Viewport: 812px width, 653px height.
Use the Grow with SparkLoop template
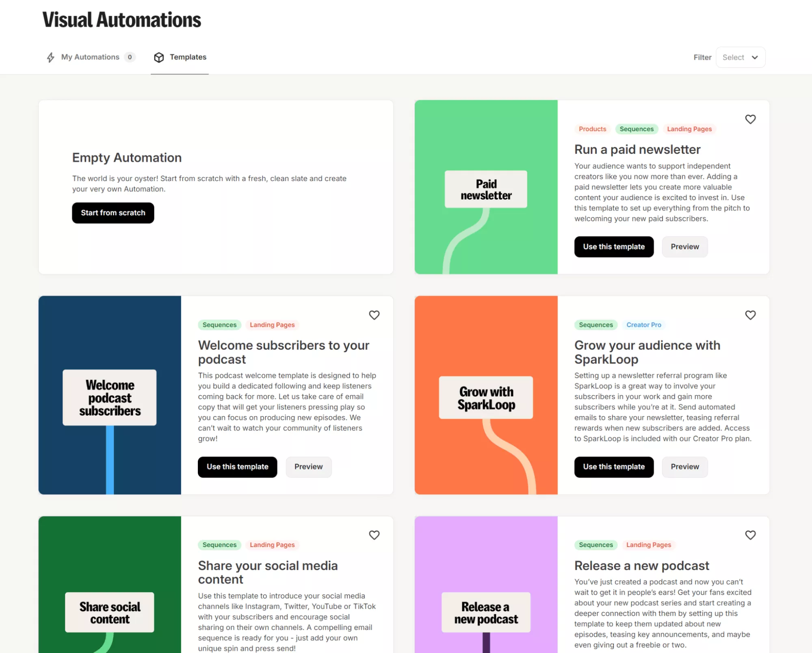(613, 467)
